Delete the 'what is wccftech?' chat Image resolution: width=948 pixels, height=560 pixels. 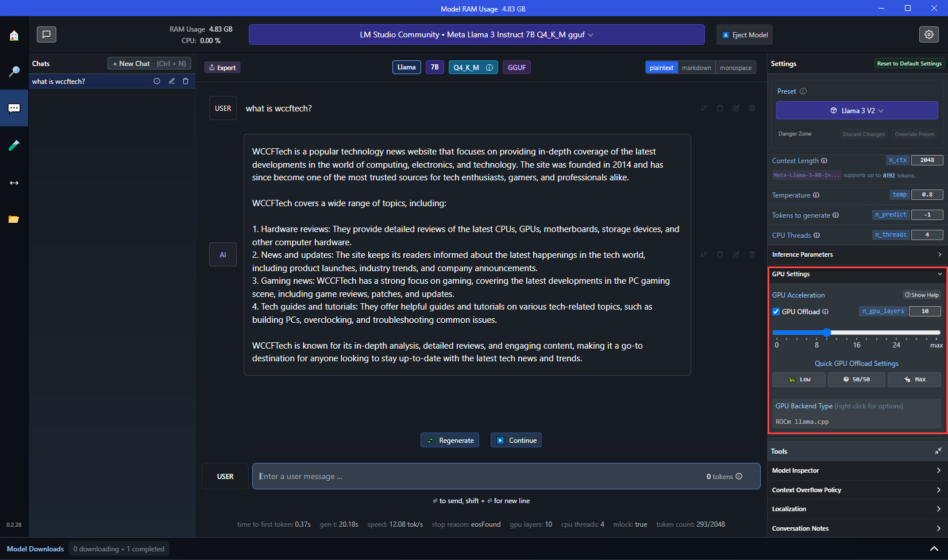point(186,81)
